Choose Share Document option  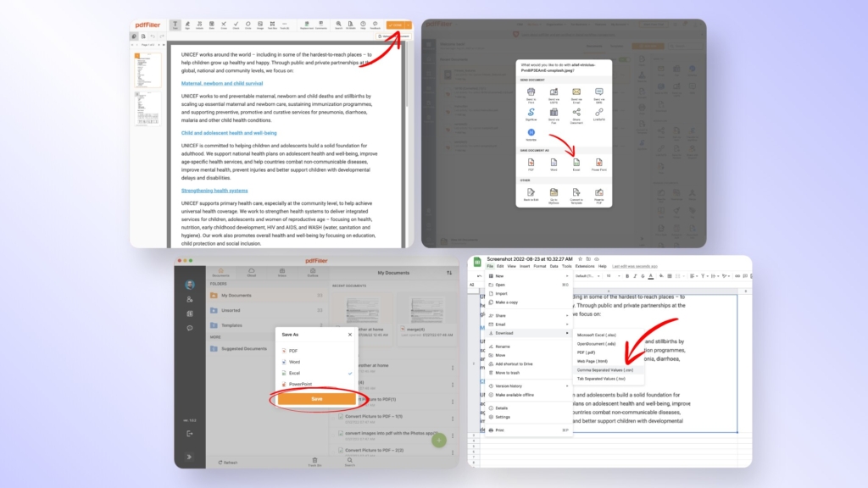(576, 115)
